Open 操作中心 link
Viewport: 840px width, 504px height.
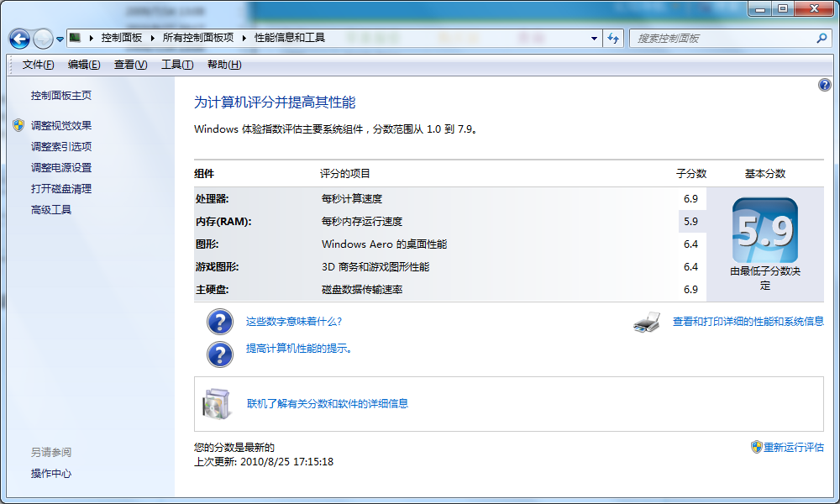(51, 474)
